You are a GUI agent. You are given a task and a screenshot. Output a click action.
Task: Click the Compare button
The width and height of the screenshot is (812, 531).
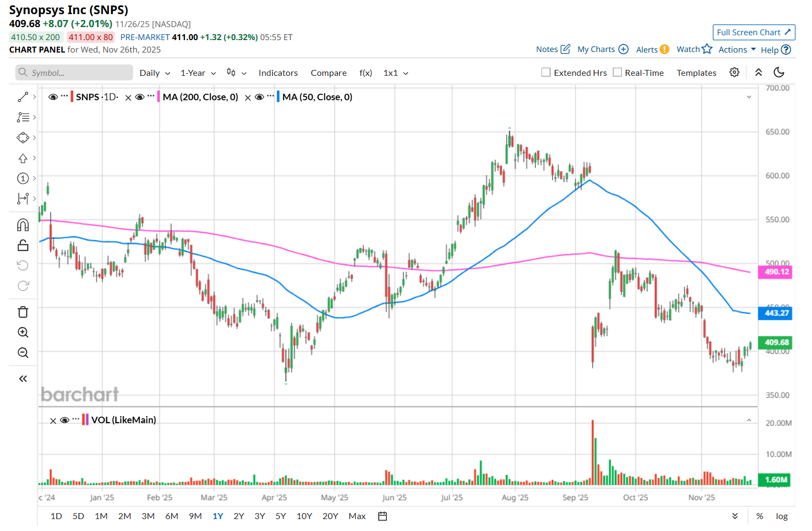(328, 73)
